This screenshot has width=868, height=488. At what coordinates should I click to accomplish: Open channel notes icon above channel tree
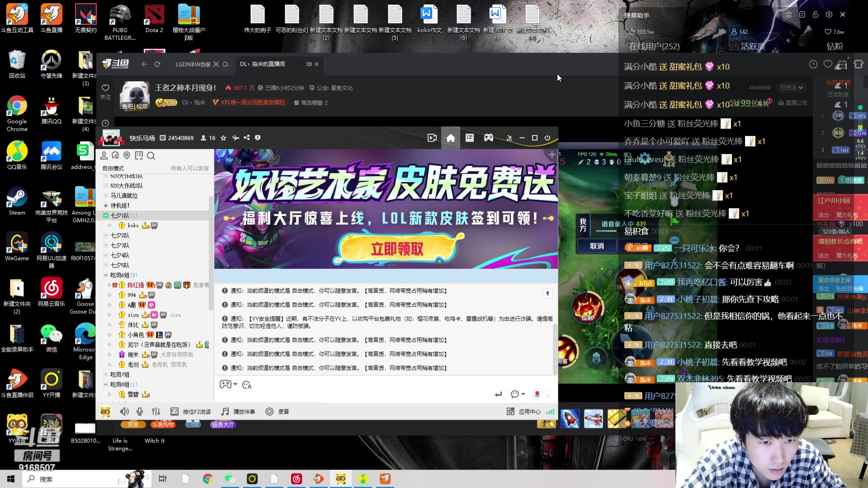[x=139, y=155]
